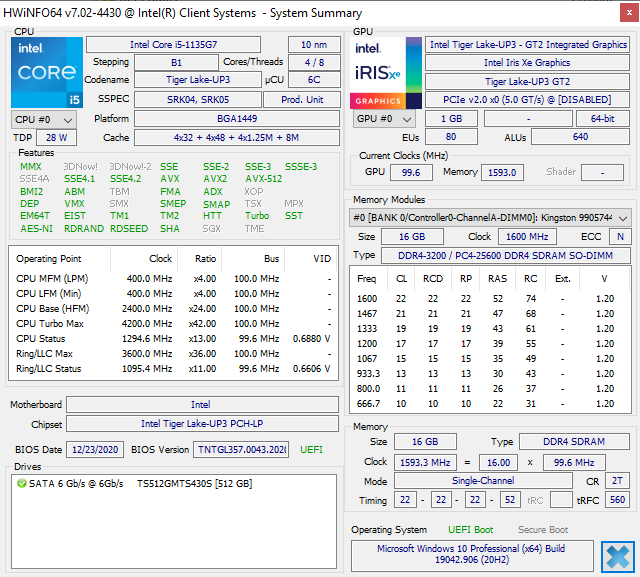This screenshot has width=640, height=577.
Task: Click the Intel Core i5 logo
Action: pos(46,72)
